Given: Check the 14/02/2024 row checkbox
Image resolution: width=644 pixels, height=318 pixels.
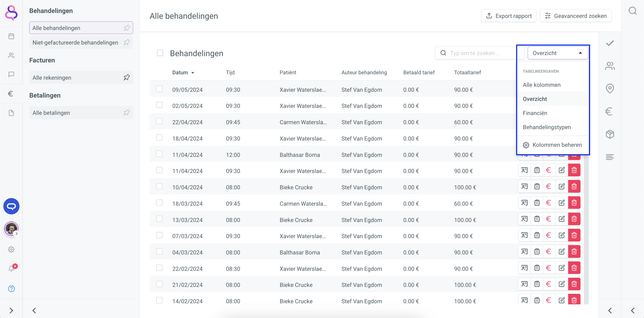Looking at the screenshot, I should tap(159, 300).
